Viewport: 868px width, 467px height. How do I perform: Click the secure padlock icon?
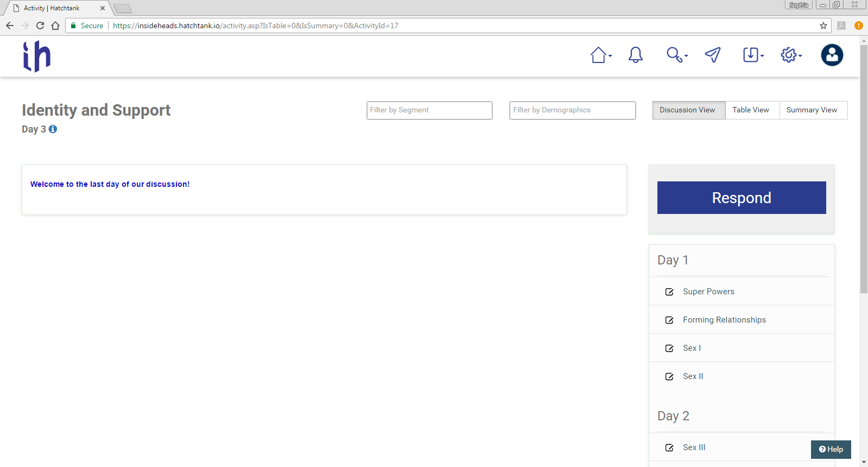pyautogui.click(x=73, y=26)
